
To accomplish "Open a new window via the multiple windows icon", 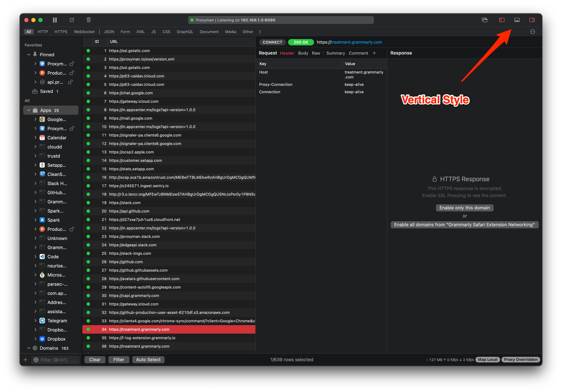I will (x=484, y=20).
